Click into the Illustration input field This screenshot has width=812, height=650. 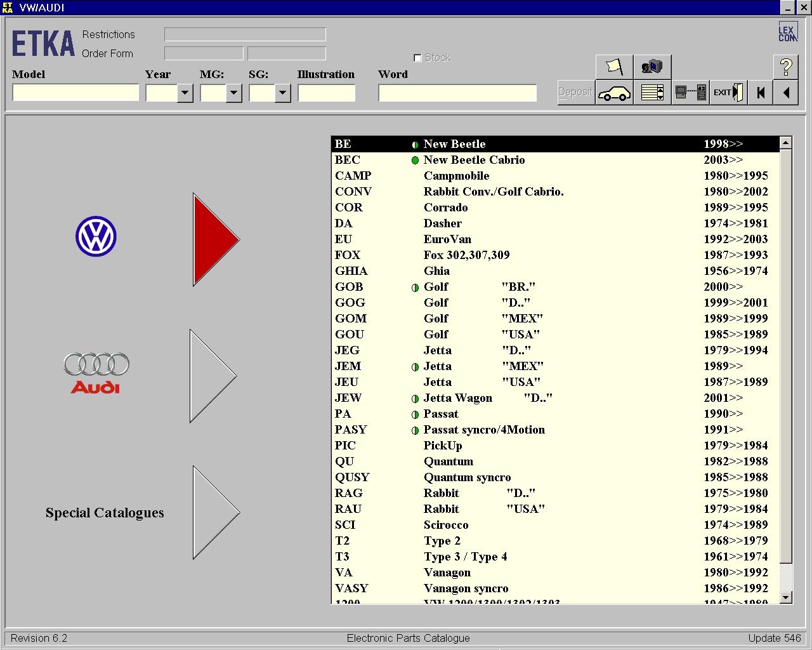pyautogui.click(x=326, y=93)
